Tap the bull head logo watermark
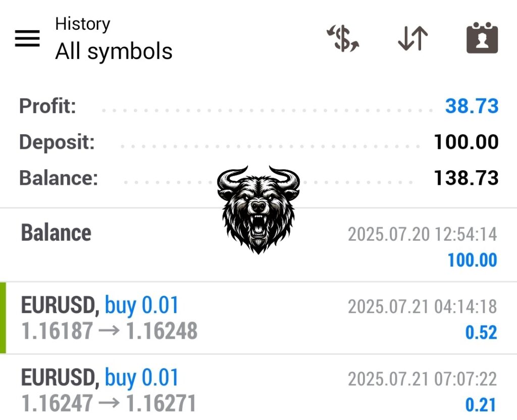 click(258, 209)
